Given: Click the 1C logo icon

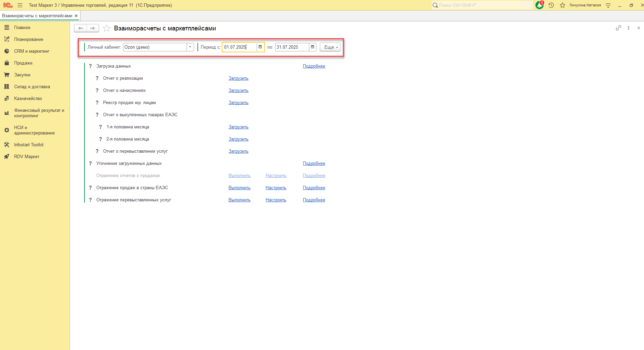Looking at the screenshot, I should (8, 5).
